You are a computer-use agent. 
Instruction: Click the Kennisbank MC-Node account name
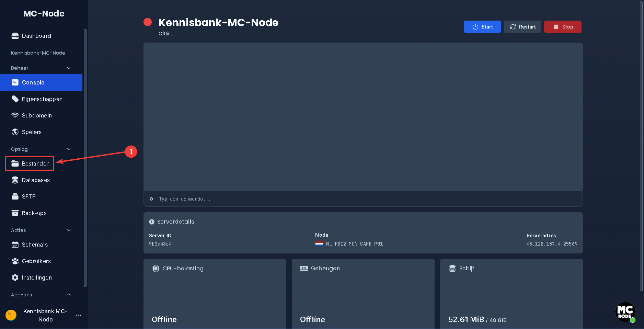coord(45,315)
